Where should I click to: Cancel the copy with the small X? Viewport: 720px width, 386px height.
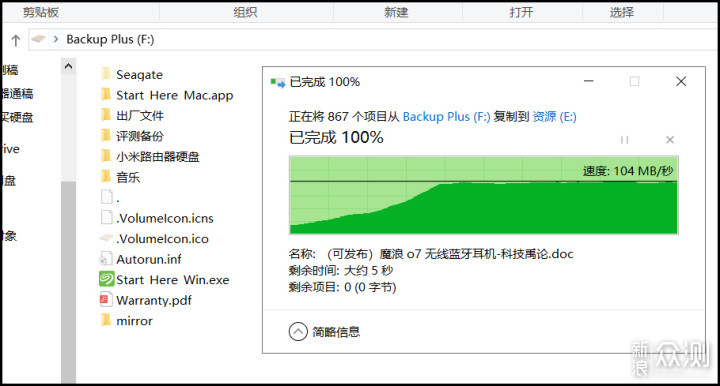[x=670, y=140]
